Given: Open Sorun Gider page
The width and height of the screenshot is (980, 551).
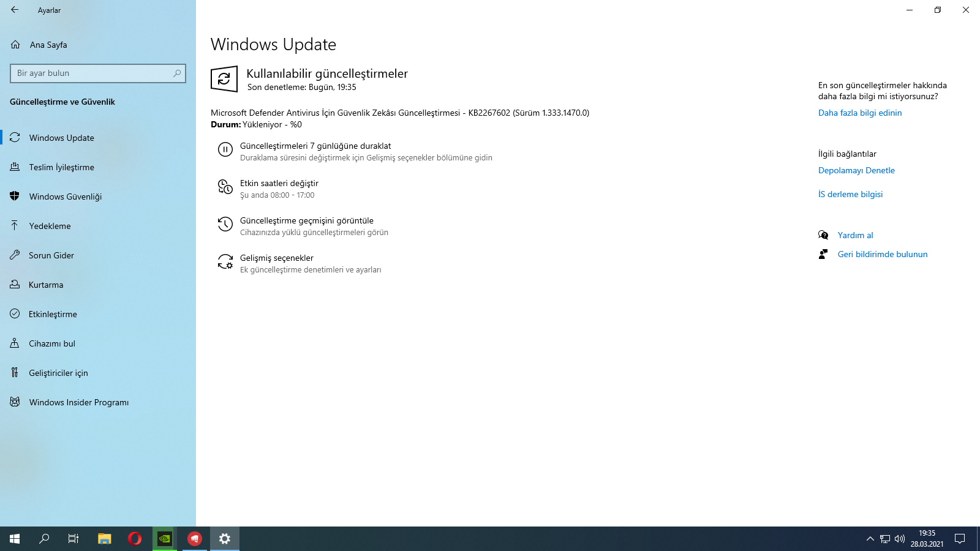Looking at the screenshot, I should click(98, 255).
